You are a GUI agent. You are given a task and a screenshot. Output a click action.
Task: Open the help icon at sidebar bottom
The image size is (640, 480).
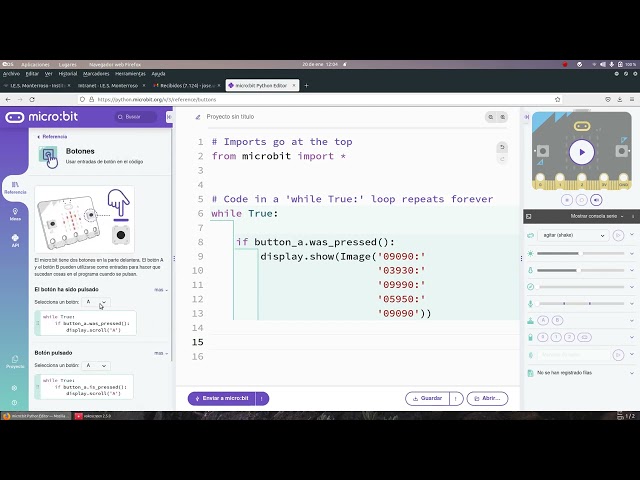click(14, 402)
